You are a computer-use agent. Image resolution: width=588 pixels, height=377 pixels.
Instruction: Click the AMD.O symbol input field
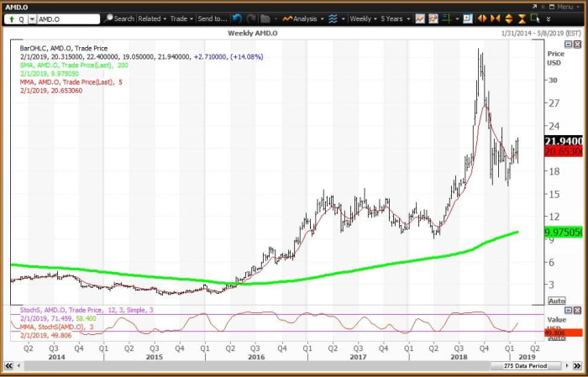67,18
